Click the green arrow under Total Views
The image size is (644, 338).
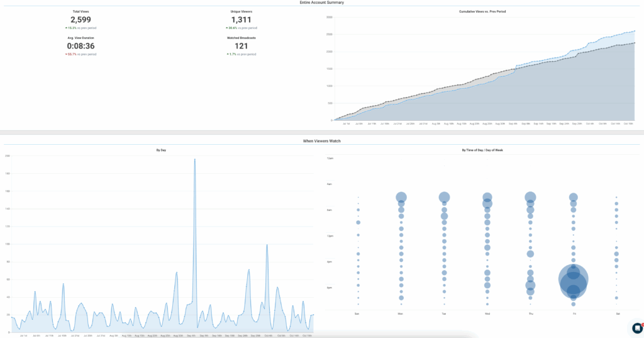click(x=66, y=28)
